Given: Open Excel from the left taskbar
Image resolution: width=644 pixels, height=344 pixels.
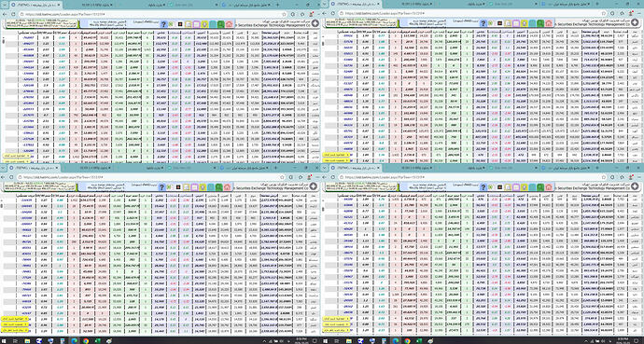Looking at the screenshot, I should click(x=97, y=340).
